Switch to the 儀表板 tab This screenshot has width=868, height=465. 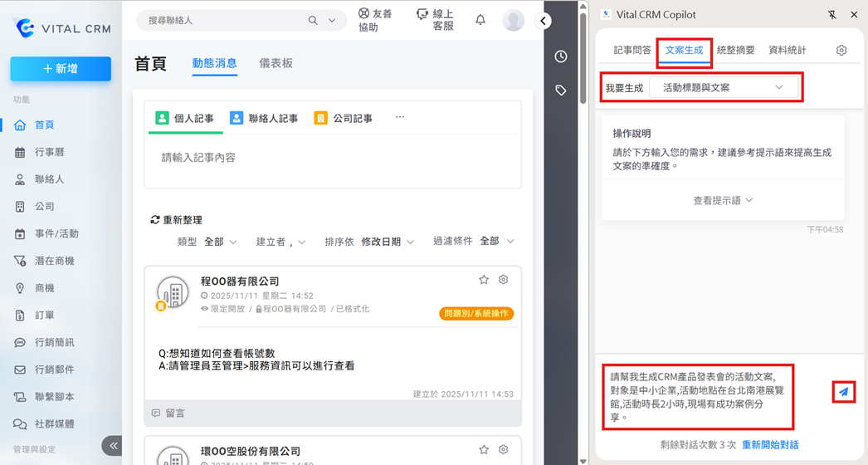coord(276,63)
